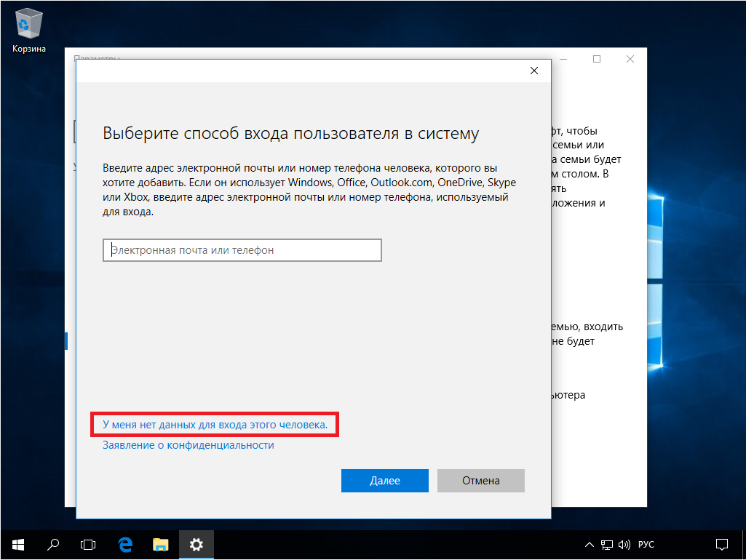The height and width of the screenshot is (560, 746).
Task: Switch input language via РУС indicator
Action: pyautogui.click(x=646, y=544)
